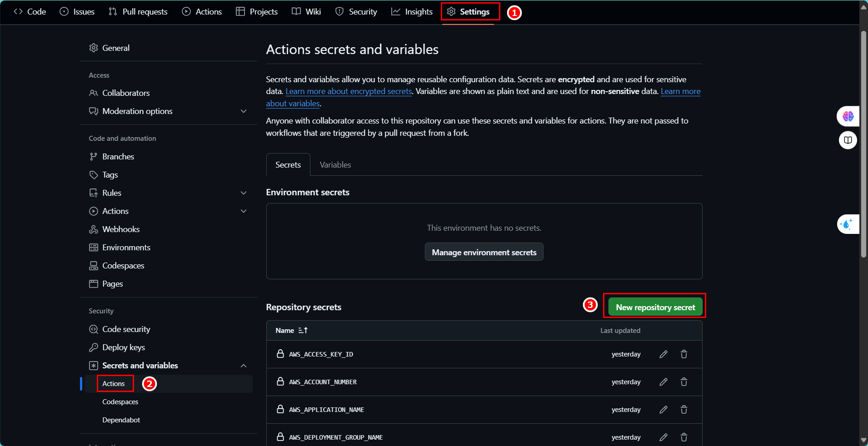Delete the AWS_ACCESS_KEY_ID secret
The width and height of the screenshot is (868, 446).
pyautogui.click(x=683, y=354)
